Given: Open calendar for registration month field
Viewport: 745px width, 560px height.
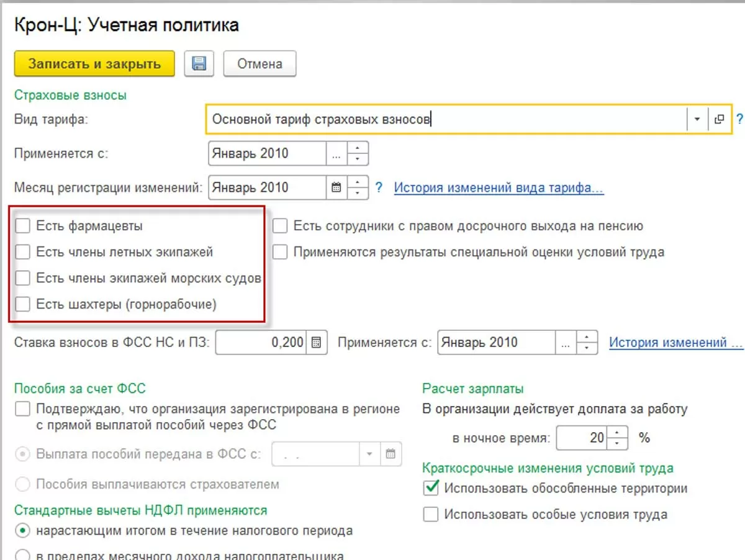Looking at the screenshot, I should coord(336,187).
